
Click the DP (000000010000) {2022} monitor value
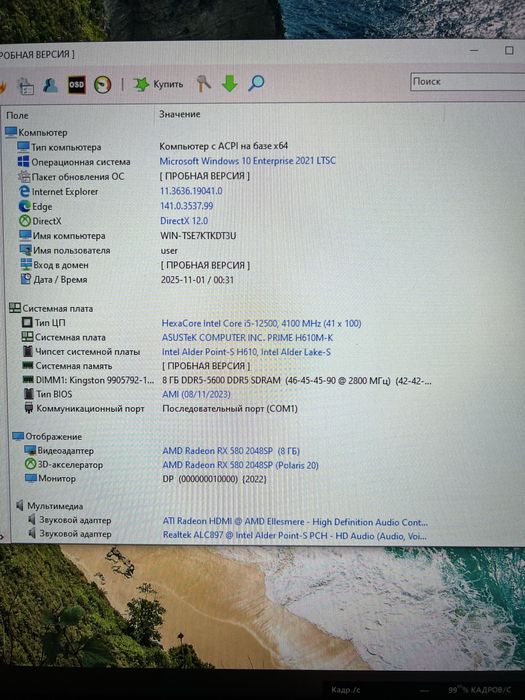(x=214, y=479)
